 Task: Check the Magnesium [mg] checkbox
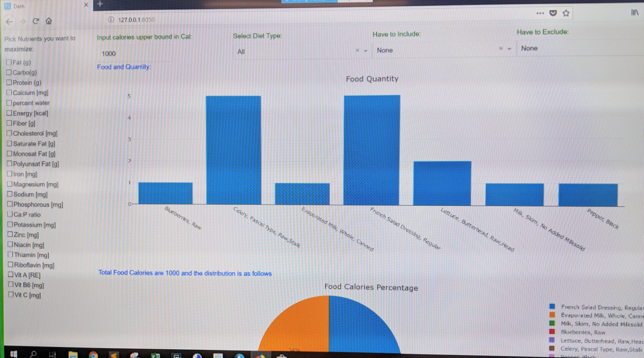[10, 184]
